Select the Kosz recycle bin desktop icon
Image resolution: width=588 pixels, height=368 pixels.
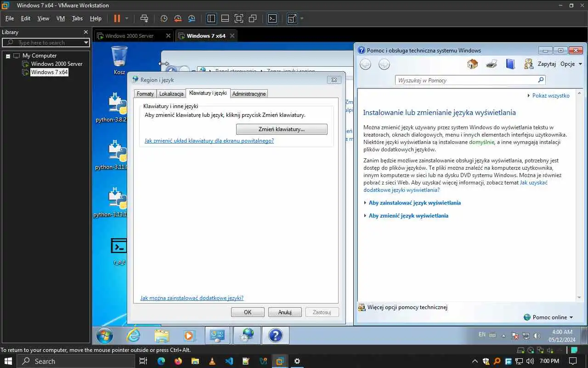[x=119, y=61]
